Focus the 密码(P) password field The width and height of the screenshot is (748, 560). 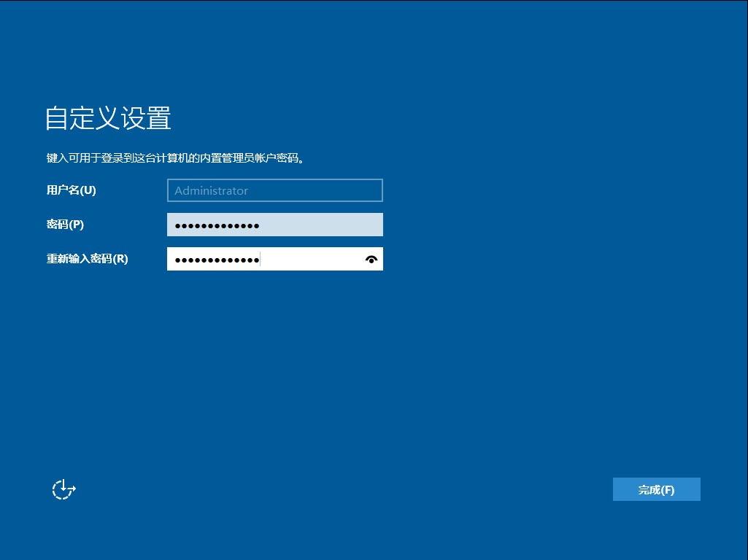(274, 225)
